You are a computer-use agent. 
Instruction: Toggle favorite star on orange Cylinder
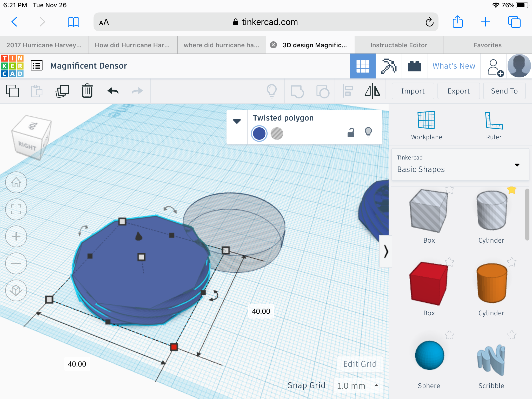(511, 262)
